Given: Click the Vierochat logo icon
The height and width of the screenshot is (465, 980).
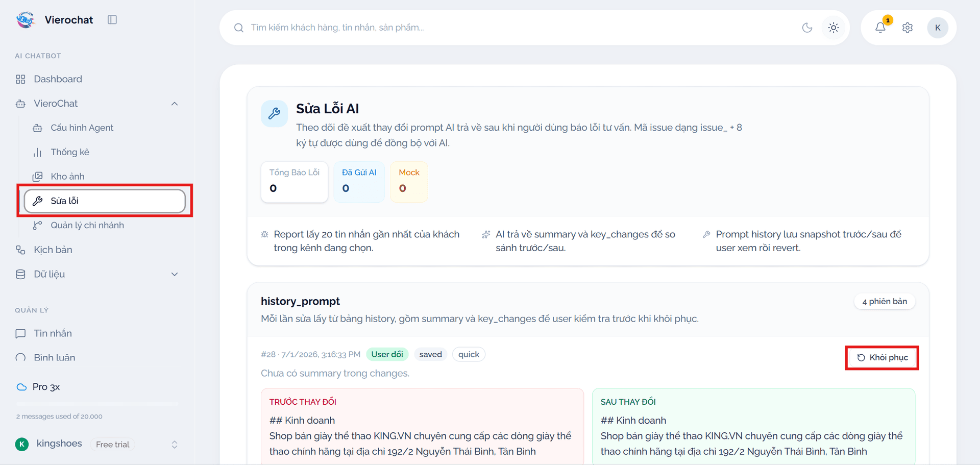Looking at the screenshot, I should (x=26, y=20).
